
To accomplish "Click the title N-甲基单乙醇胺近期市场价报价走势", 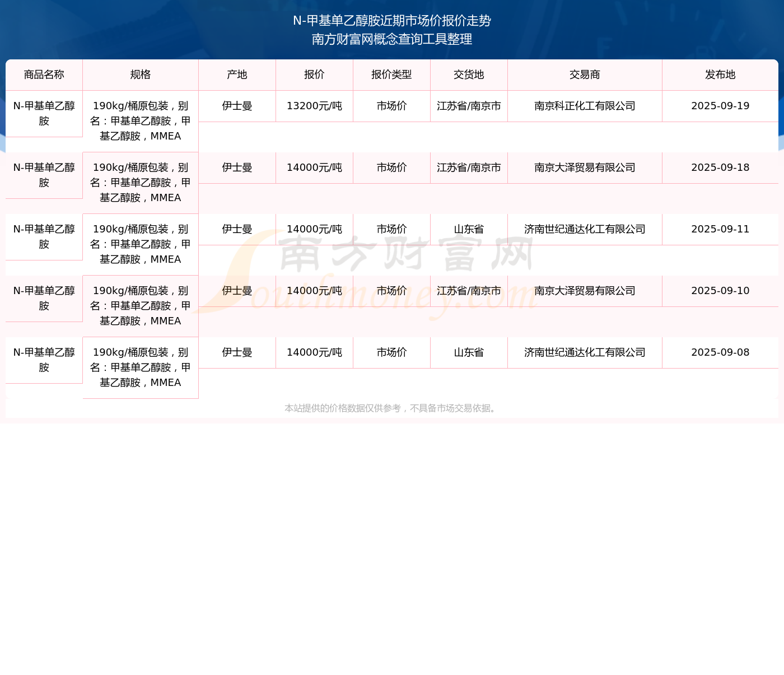I will [x=392, y=21].
